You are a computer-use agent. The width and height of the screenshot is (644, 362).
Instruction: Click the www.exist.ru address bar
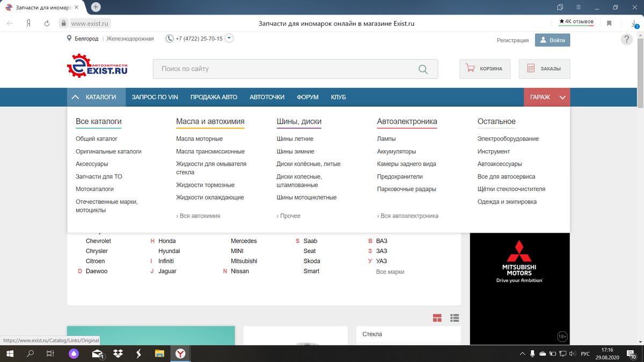90,24
